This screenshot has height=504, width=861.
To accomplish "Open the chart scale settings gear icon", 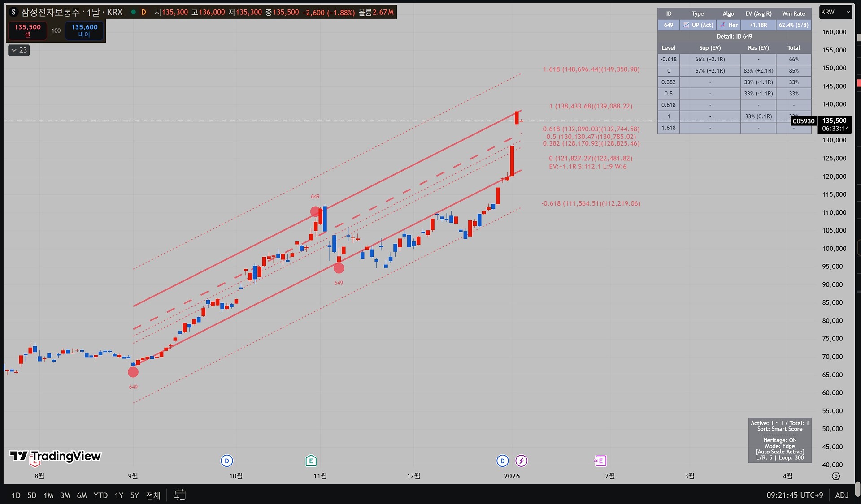I will click(835, 476).
